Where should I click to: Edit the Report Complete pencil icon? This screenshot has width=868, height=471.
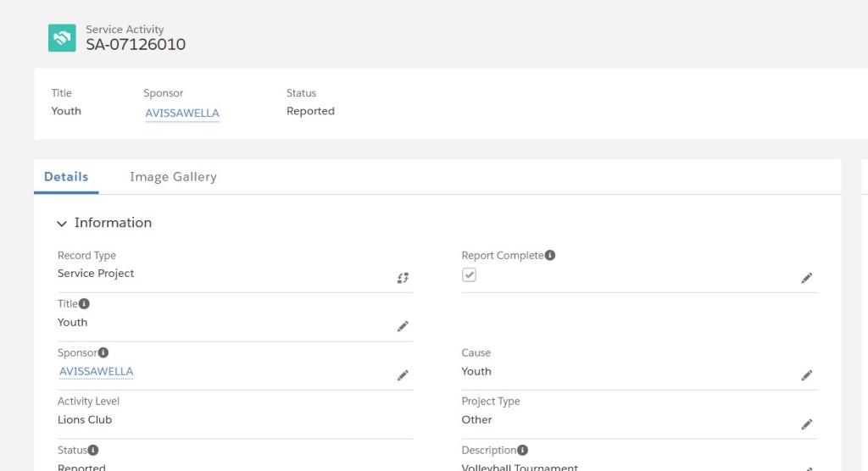coord(807,278)
